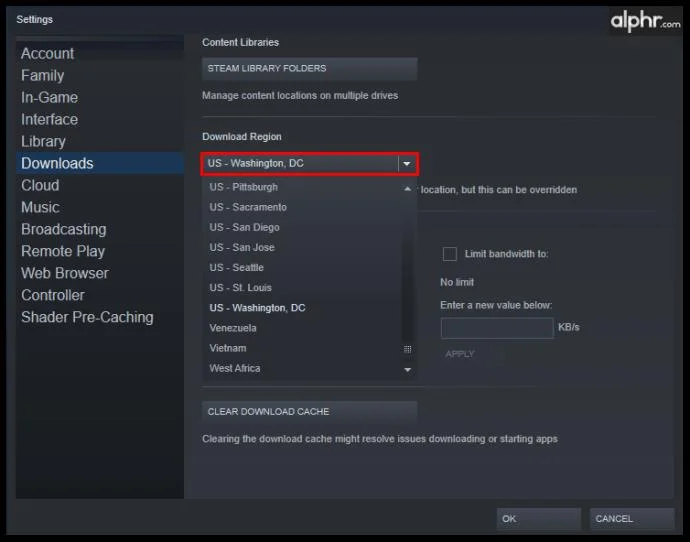This screenshot has width=690, height=542.
Task: Open the Interface settings category
Action: pyautogui.click(x=100, y=119)
